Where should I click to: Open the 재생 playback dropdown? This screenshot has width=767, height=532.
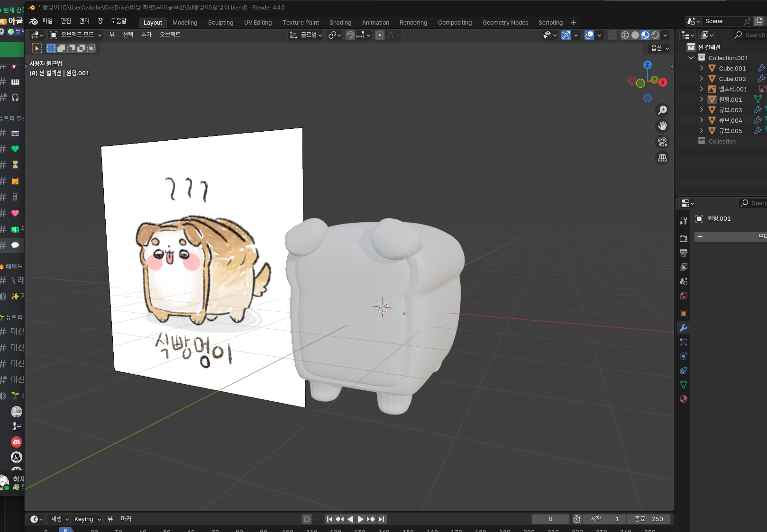[60, 519]
